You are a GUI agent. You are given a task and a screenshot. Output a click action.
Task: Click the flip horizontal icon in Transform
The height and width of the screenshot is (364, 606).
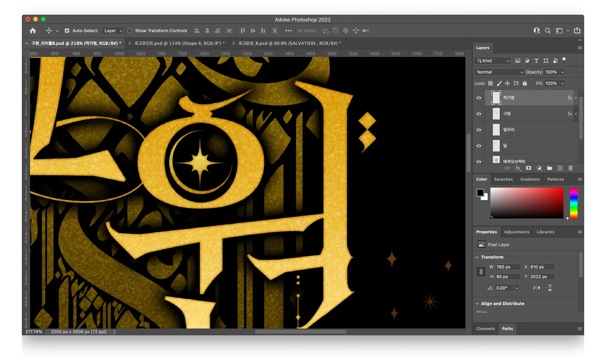pyautogui.click(x=536, y=288)
